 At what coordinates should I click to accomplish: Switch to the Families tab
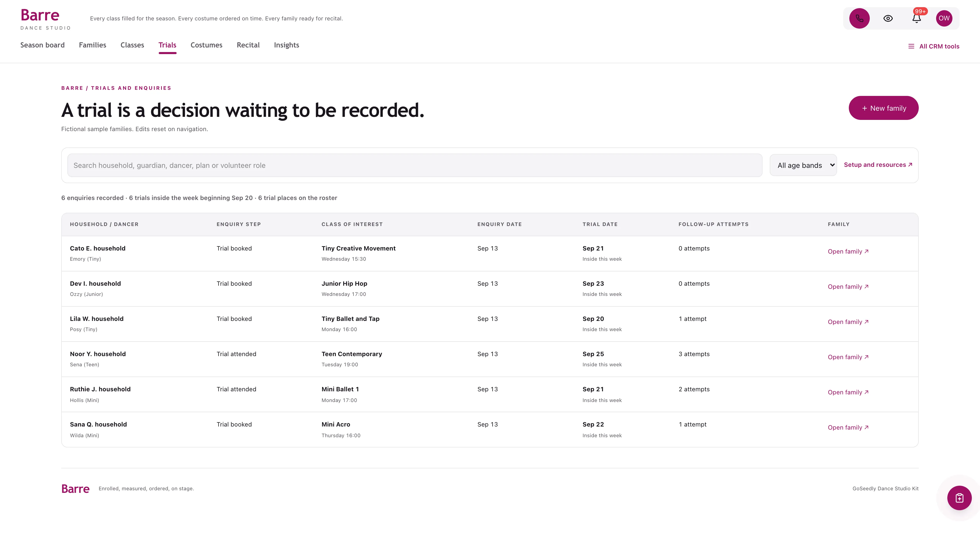pos(92,45)
